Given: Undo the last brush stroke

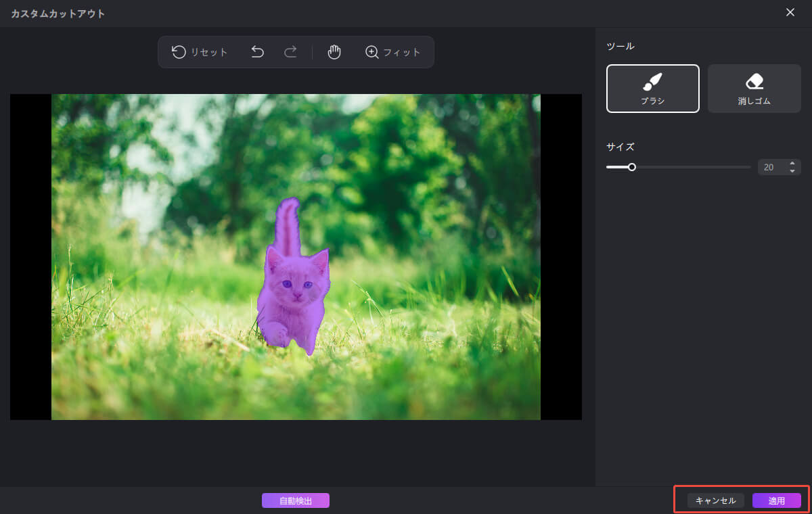Looking at the screenshot, I should pyautogui.click(x=257, y=52).
